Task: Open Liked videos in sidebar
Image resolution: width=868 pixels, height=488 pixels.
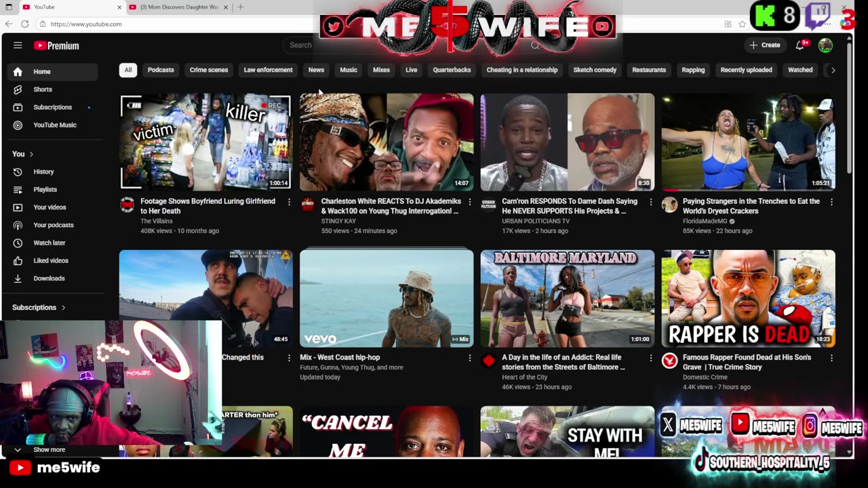Action: [x=53, y=260]
